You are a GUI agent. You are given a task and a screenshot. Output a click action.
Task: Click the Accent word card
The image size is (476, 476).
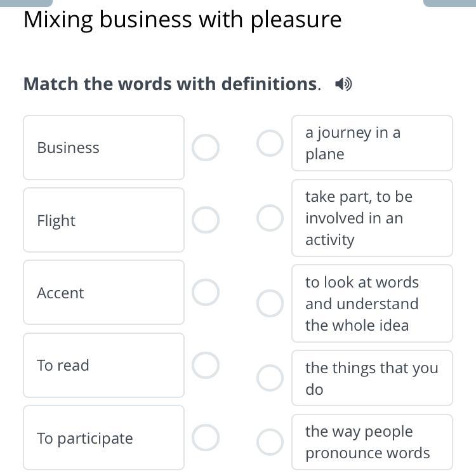coord(103,293)
